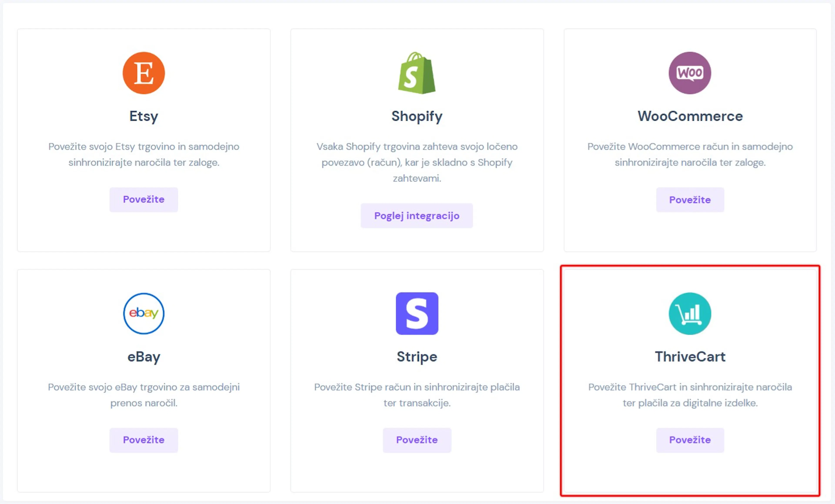This screenshot has width=835, height=504.
Task: Select the Shopify card title
Action: (x=417, y=116)
